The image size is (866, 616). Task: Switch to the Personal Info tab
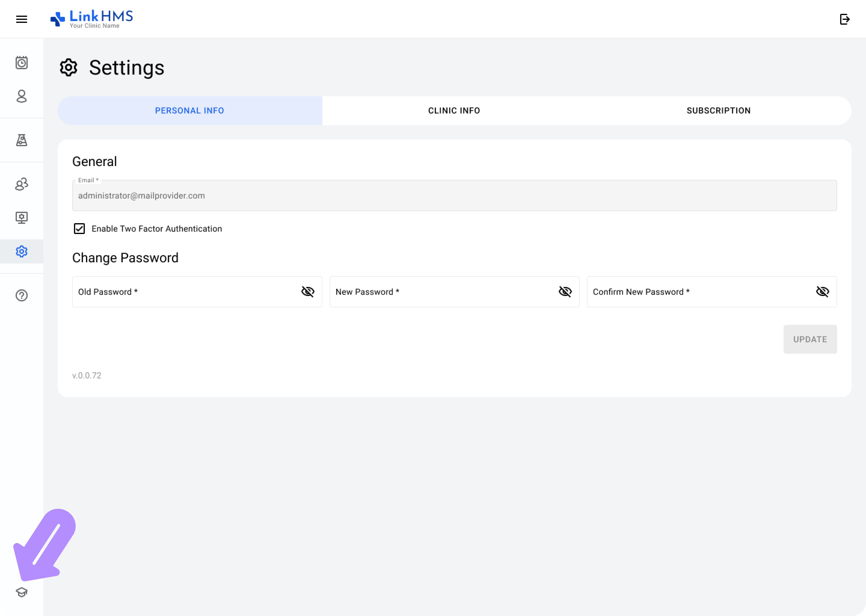[190, 110]
